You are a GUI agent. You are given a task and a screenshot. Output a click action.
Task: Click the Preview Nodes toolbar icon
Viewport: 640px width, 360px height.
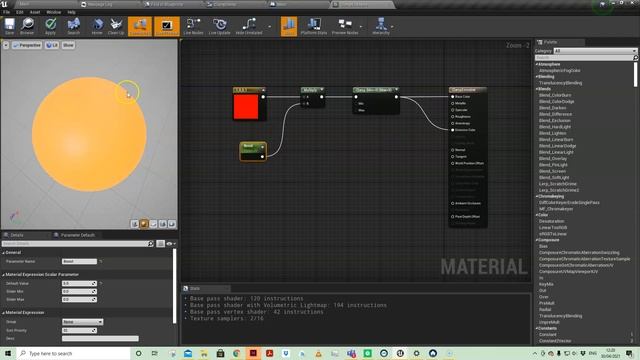pyautogui.click(x=345, y=27)
